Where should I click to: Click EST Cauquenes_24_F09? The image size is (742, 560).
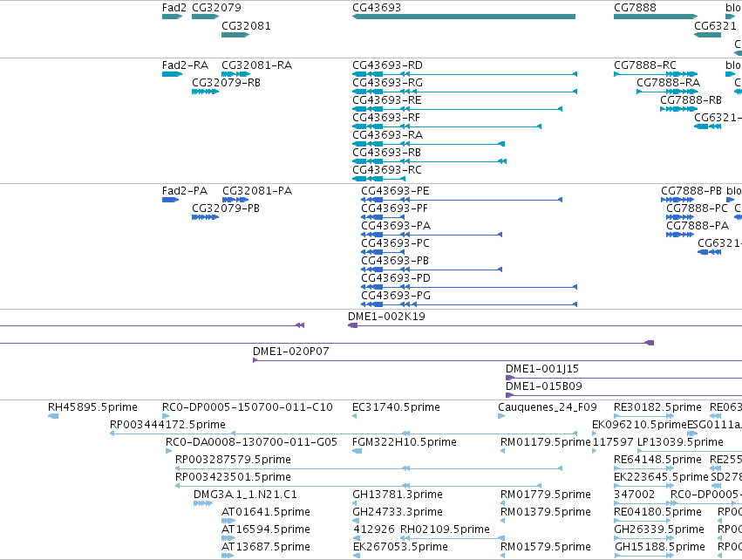pyautogui.click(x=501, y=417)
